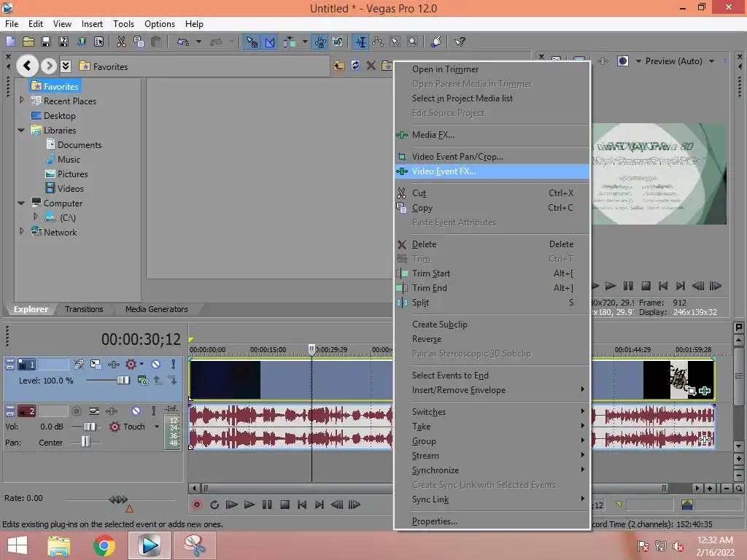
Task: Open the Undo history dropdown arrow
Action: coord(198,42)
